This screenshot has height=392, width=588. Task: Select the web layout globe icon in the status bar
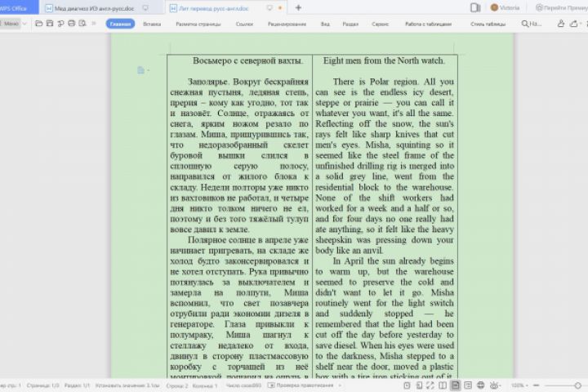[480, 385]
